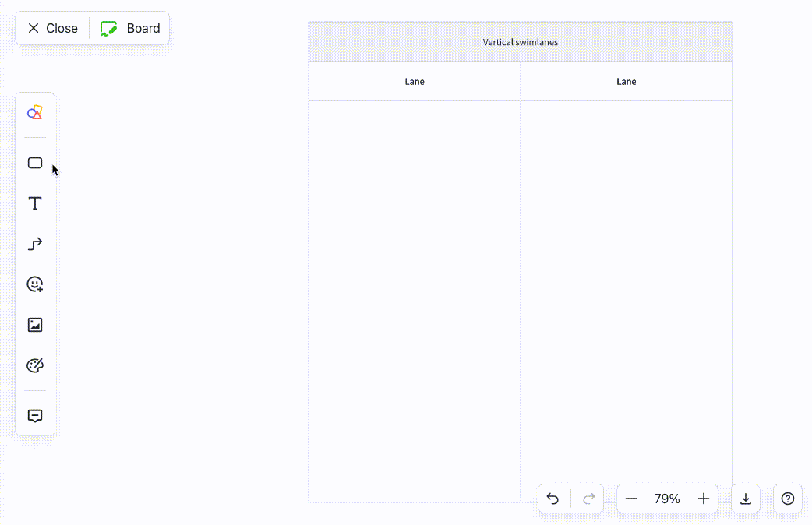Select the first Lane header cell

point(415,81)
